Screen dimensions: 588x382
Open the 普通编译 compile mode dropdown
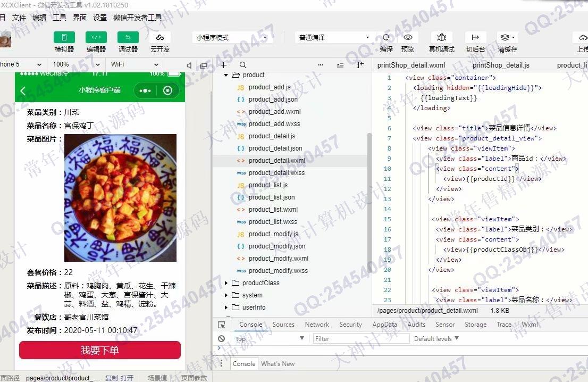[334, 38]
